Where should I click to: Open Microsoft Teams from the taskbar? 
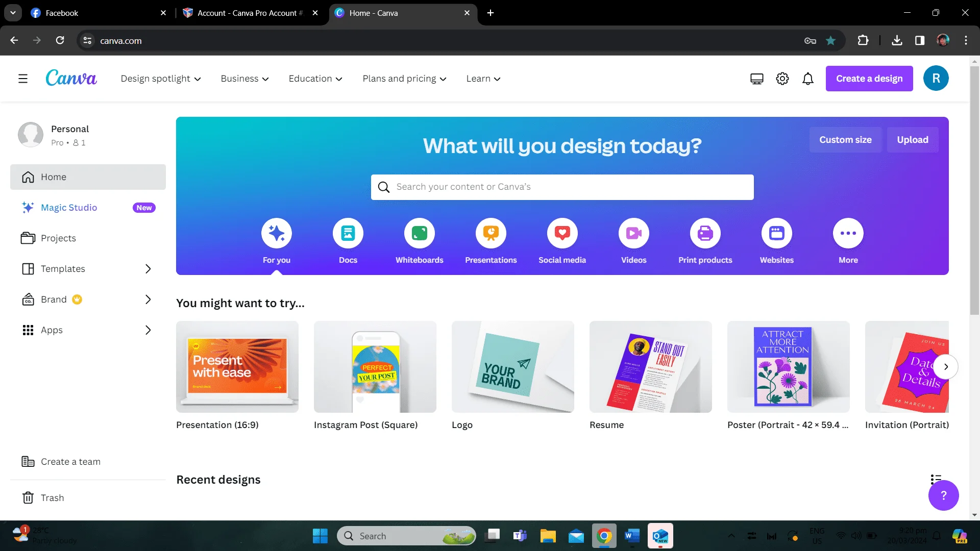coord(520,536)
